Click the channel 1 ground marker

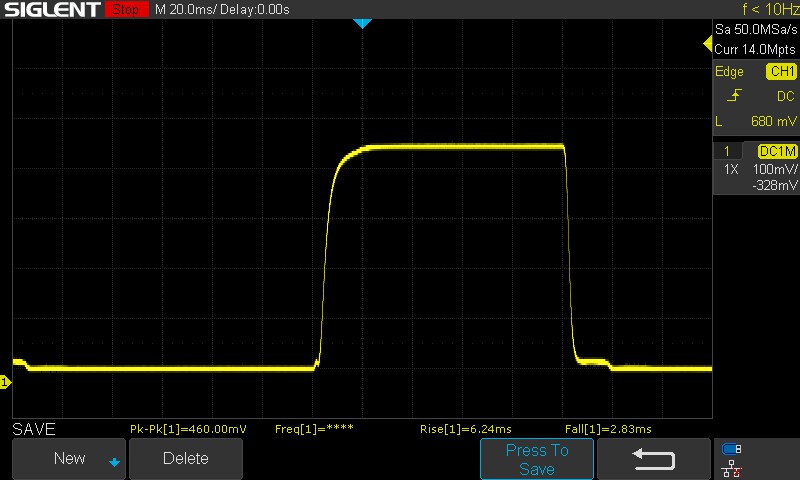(5, 382)
